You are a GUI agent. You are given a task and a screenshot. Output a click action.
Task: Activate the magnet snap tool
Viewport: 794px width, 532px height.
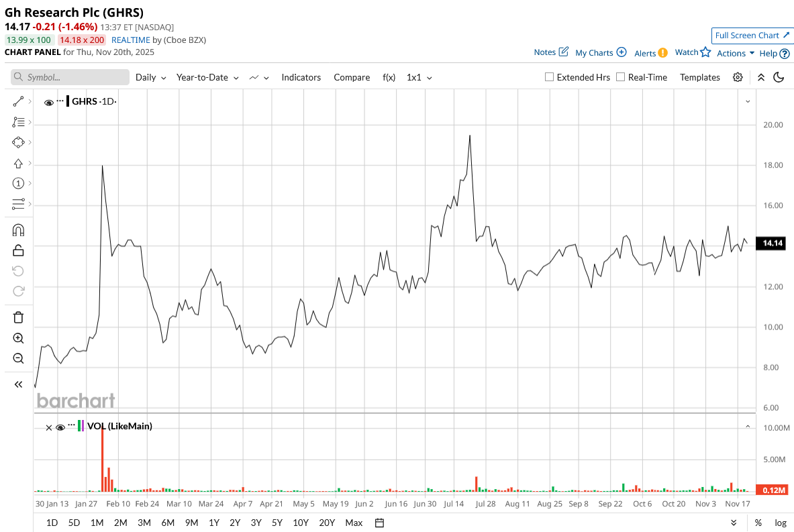[18, 230]
